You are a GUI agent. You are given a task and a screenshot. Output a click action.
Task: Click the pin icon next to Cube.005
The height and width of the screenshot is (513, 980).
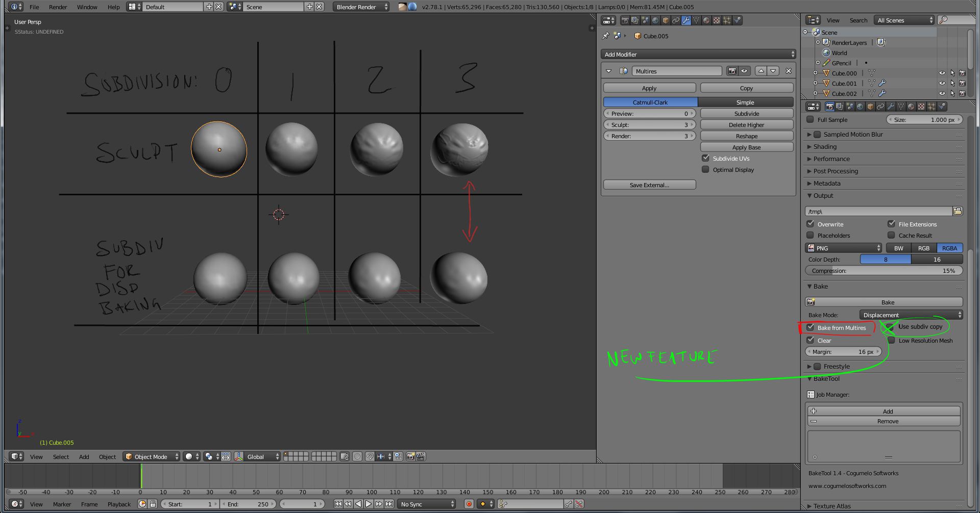pos(606,36)
